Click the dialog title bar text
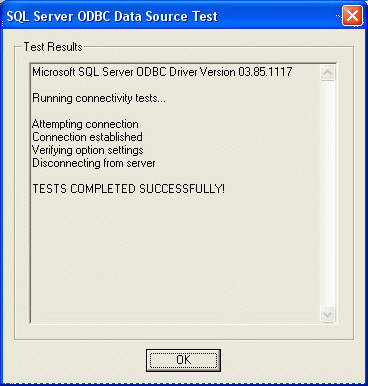Screen dimensions: 368x386 pyautogui.click(x=112, y=16)
